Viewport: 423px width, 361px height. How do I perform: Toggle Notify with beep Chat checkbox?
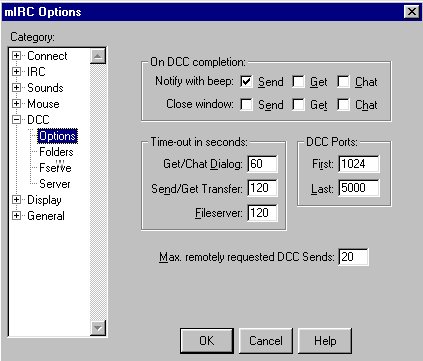[343, 82]
